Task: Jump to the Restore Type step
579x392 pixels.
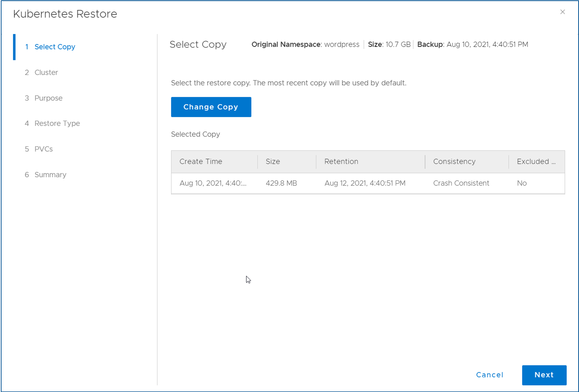Action: (57, 123)
